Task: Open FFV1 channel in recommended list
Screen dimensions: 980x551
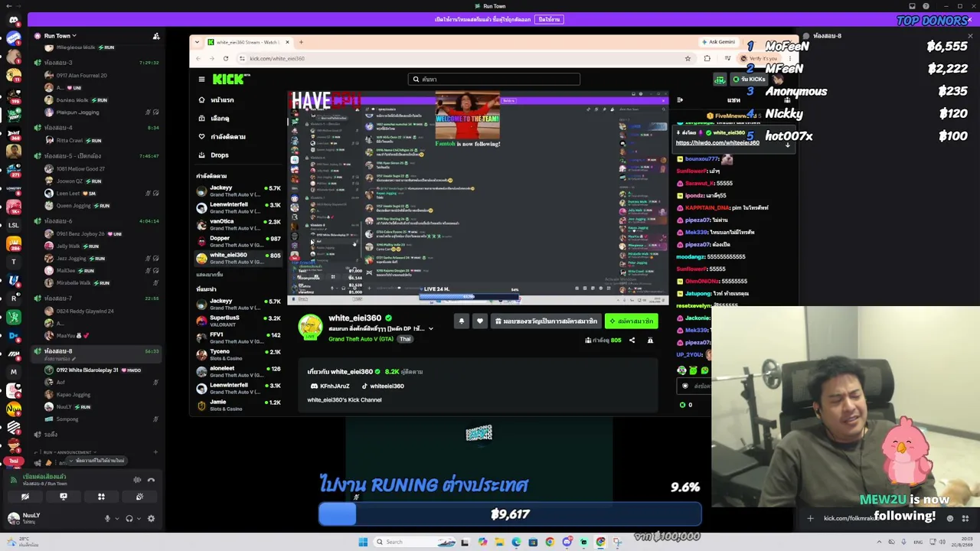Action: click(239, 337)
